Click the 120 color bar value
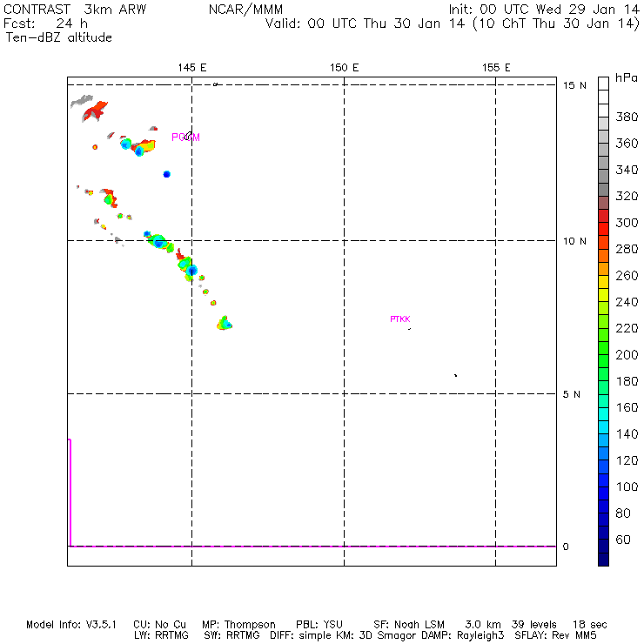 (627, 460)
